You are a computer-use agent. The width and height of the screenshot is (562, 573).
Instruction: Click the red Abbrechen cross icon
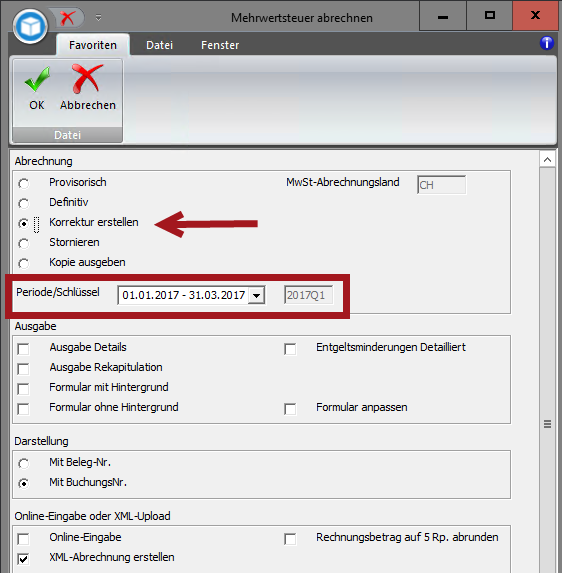(x=87, y=79)
